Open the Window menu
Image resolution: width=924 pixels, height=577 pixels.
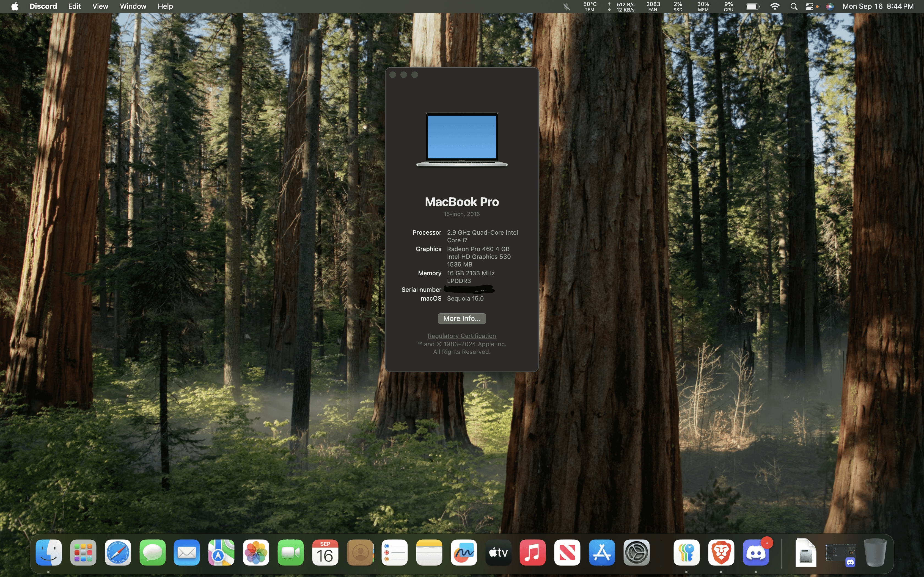[x=133, y=6]
